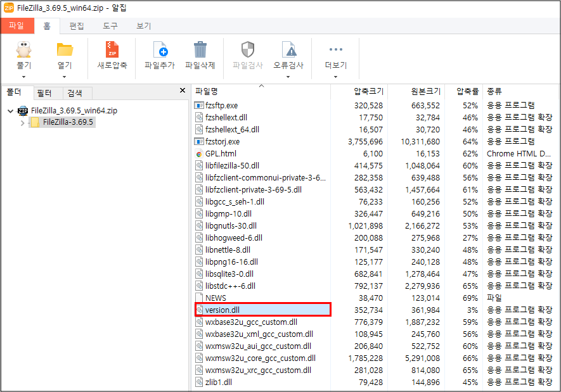Switch to the 보기 ribbon tab
This screenshot has height=392, width=561.
coord(143,26)
